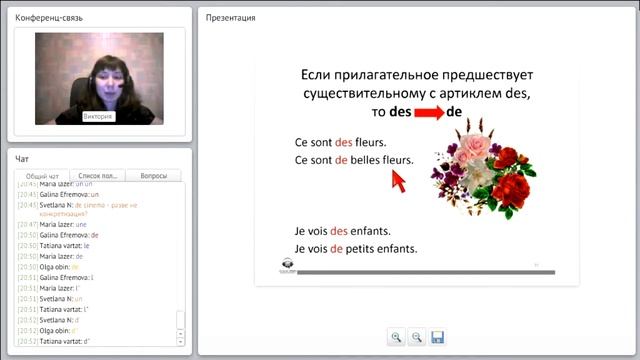Click the Презентация panel title

231,18
